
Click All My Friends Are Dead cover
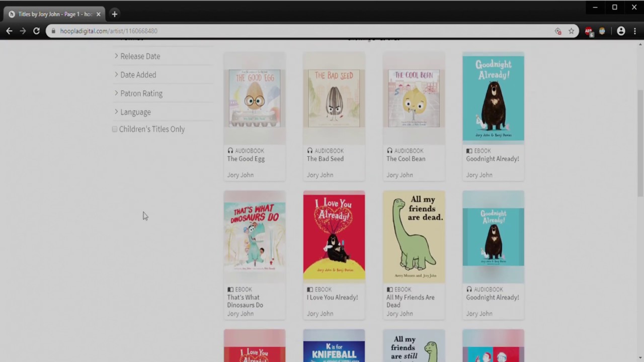click(414, 237)
